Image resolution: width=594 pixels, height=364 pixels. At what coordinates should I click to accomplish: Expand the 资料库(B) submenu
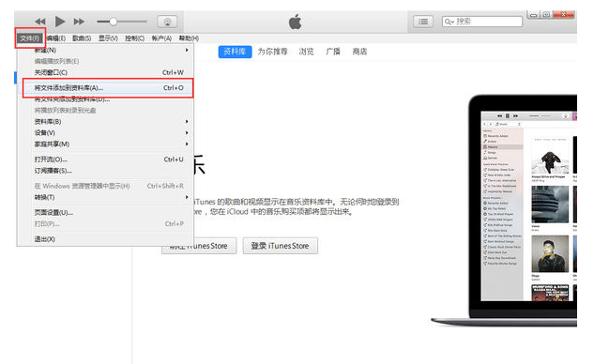[105, 122]
